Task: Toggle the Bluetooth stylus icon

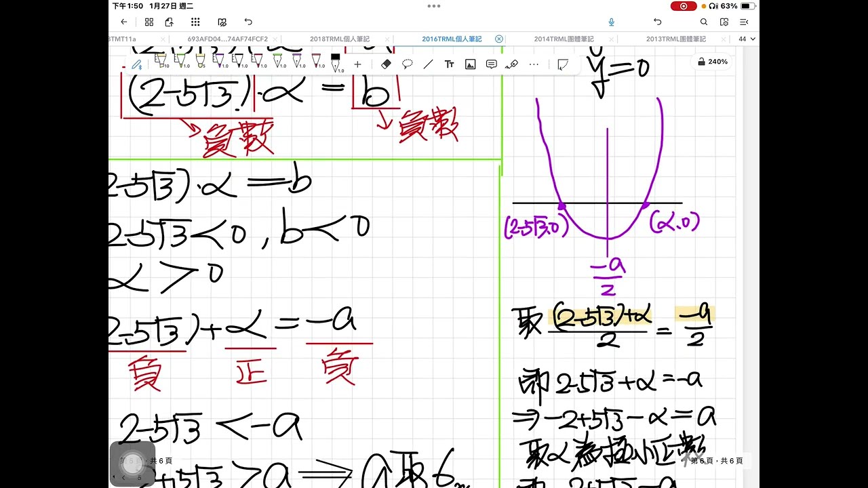Action: [x=137, y=64]
